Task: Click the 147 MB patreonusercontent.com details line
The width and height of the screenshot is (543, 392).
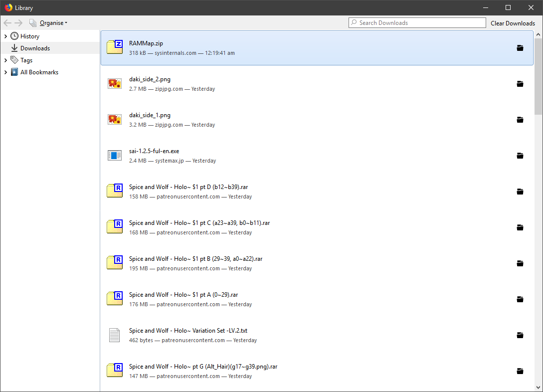Action: [190, 376]
